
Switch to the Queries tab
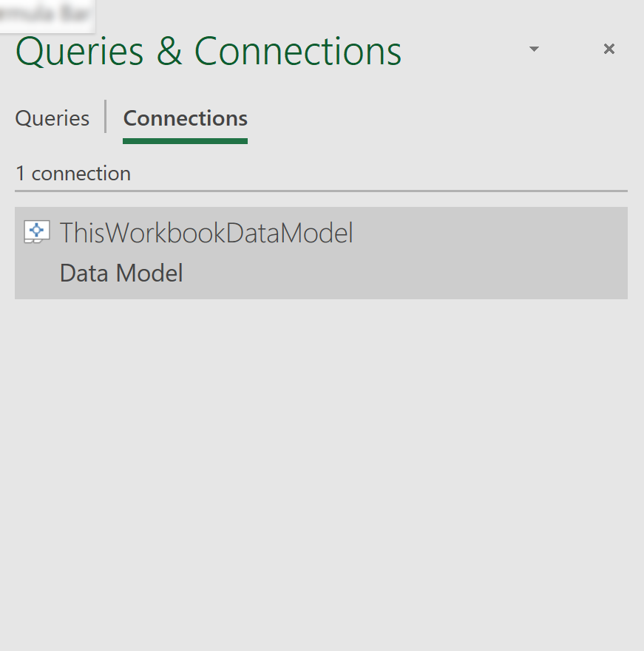pos(52,118)
